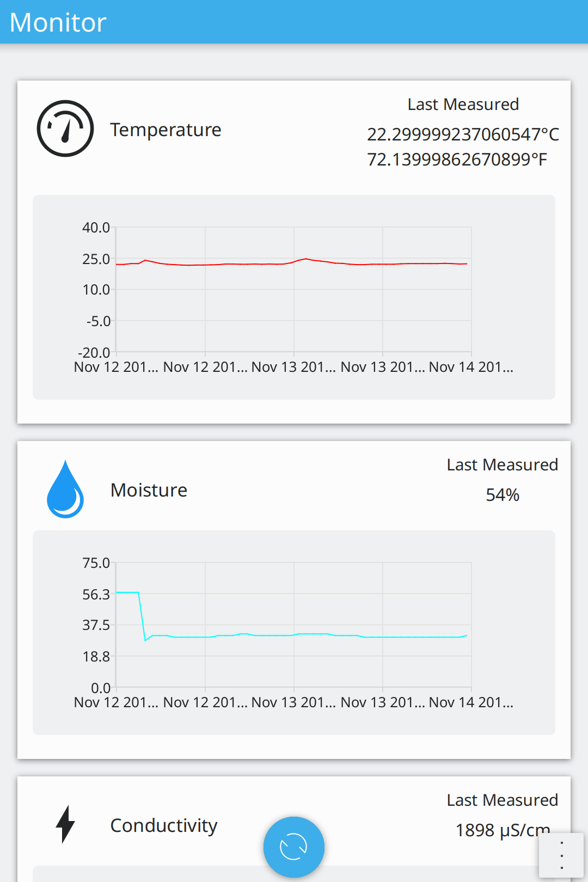Select the Moisture card label

(x=149, y=490)
